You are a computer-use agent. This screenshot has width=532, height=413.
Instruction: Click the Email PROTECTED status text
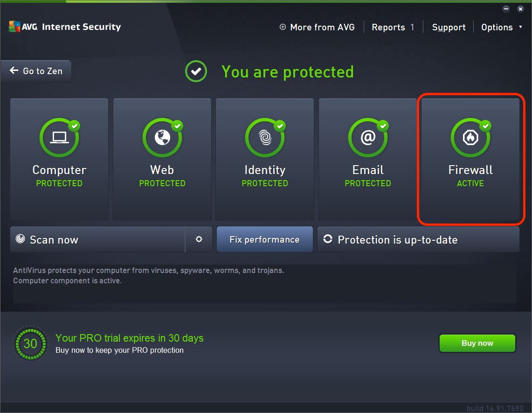tap(368, 183)
